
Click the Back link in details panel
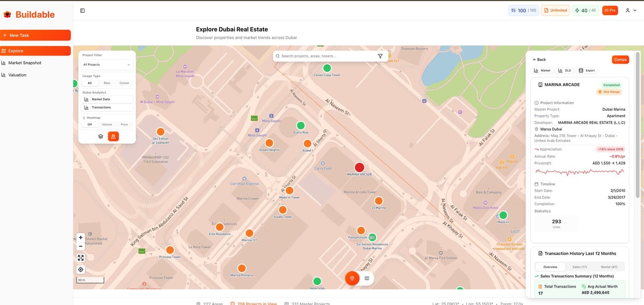tap(539, 59)
